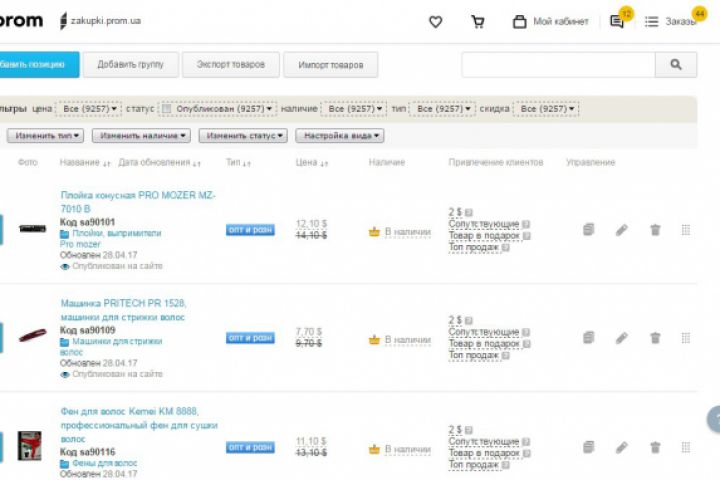The image size is (720, 480).
Task: Edit the PRO MOZER MZ-7010 product
Action: pyautogui.click(x=622, y=230)
